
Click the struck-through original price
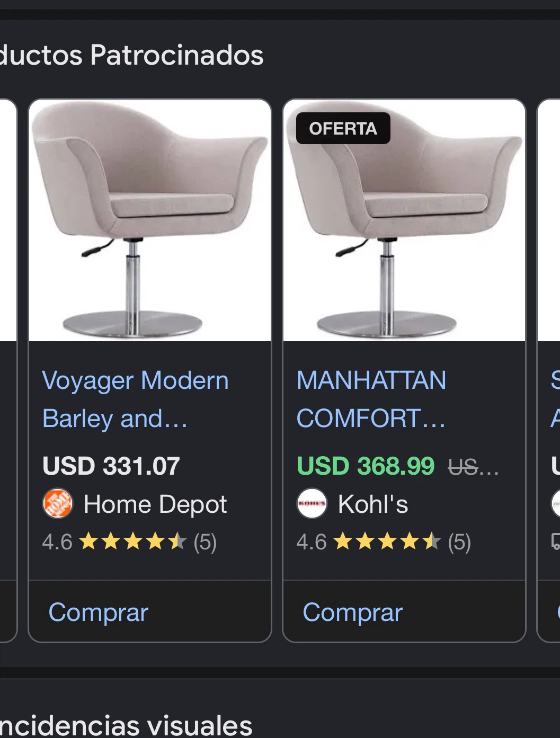[x=473, y=467]
